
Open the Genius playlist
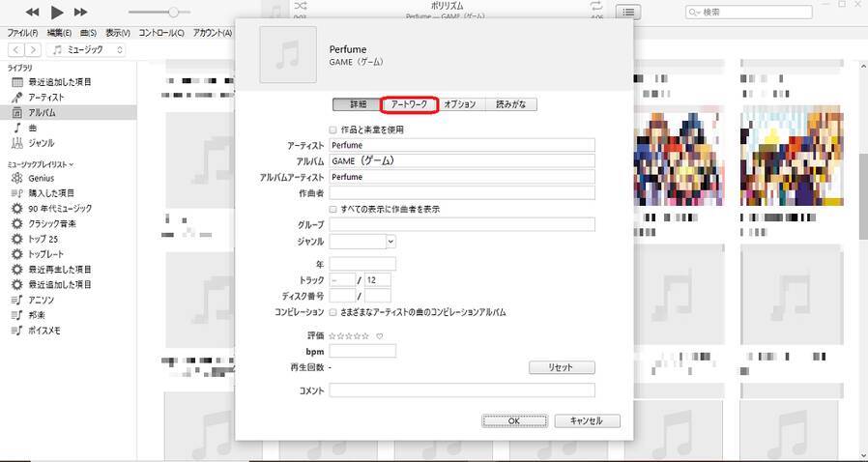pyautogui.click(x=41, y=178)
